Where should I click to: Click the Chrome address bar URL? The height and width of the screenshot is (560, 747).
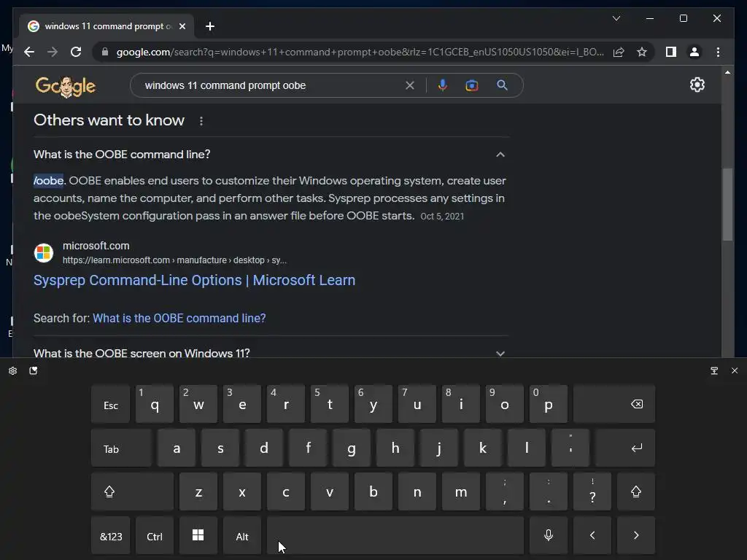click(x=360, y=52)
